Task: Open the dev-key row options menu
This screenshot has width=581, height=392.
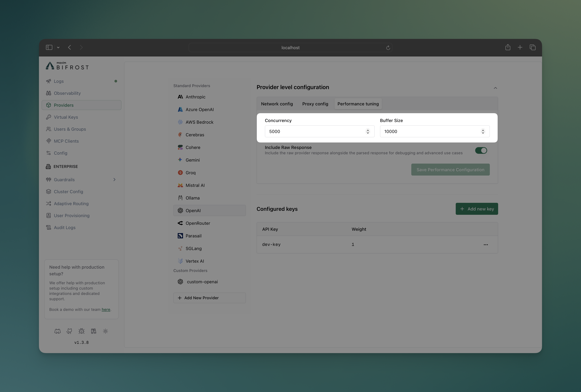Action: tap(486, 245)
